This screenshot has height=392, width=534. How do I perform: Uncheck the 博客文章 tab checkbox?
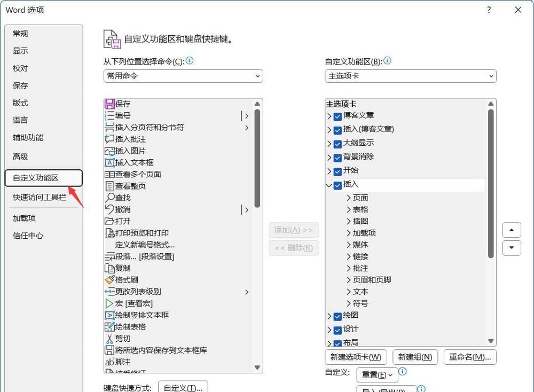coord(337,116)
